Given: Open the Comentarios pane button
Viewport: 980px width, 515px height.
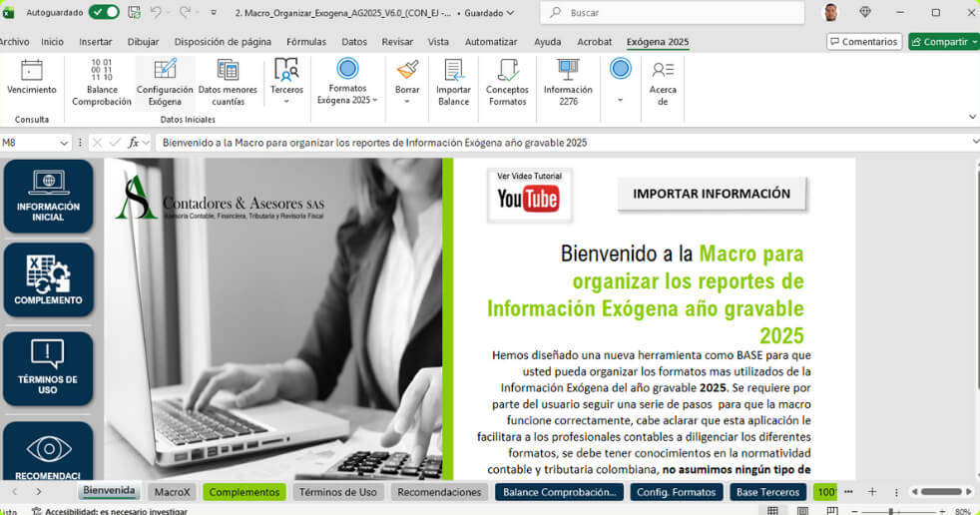Looking at the screenshot, I should coord(864,41).
